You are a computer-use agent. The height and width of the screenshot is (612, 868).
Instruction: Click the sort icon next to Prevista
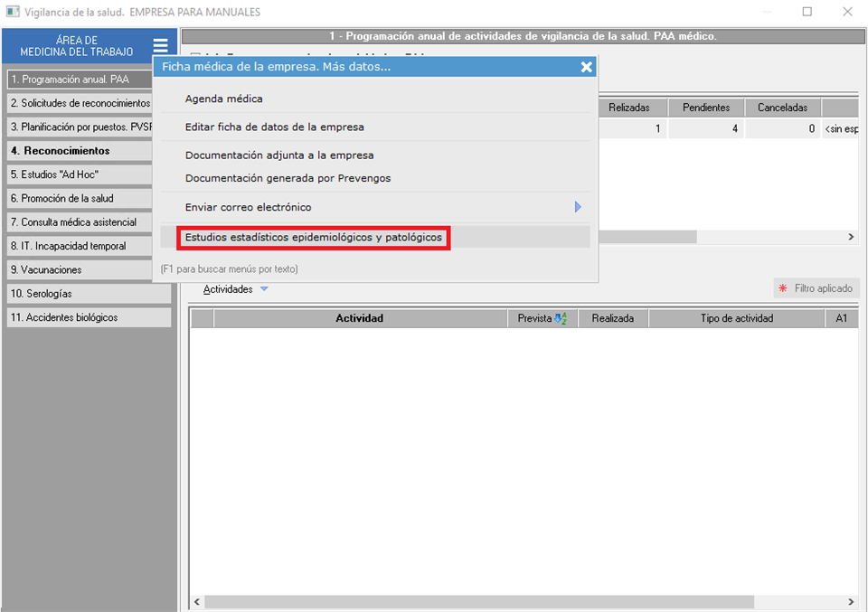pos(561,318)
